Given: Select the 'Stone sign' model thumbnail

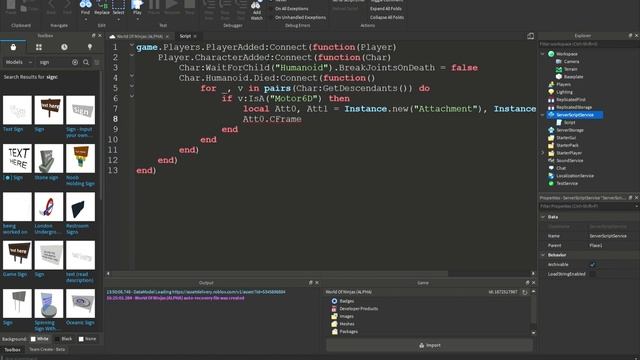Looking at the screenshot, I should click(x=49, y=158).
